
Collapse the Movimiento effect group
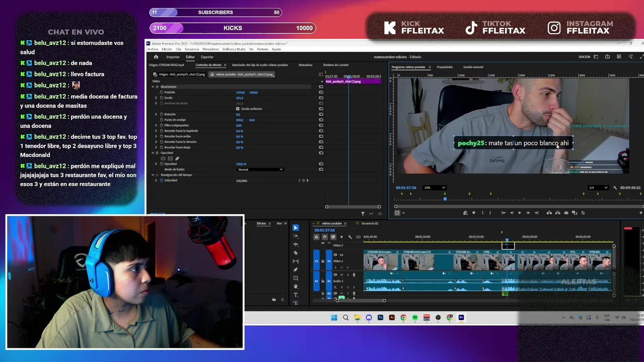153,87
